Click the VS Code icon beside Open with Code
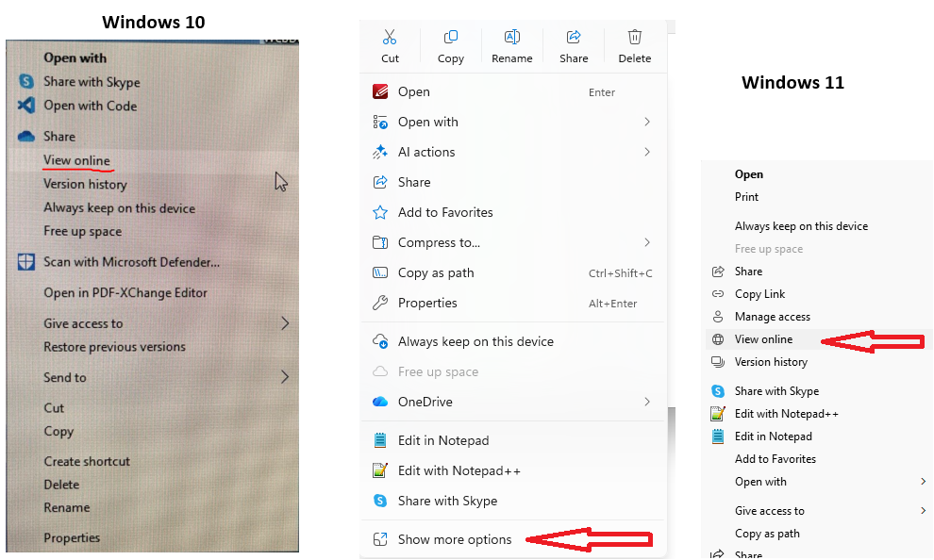This screenshot has width=934, height=560. tap(26, 106)
